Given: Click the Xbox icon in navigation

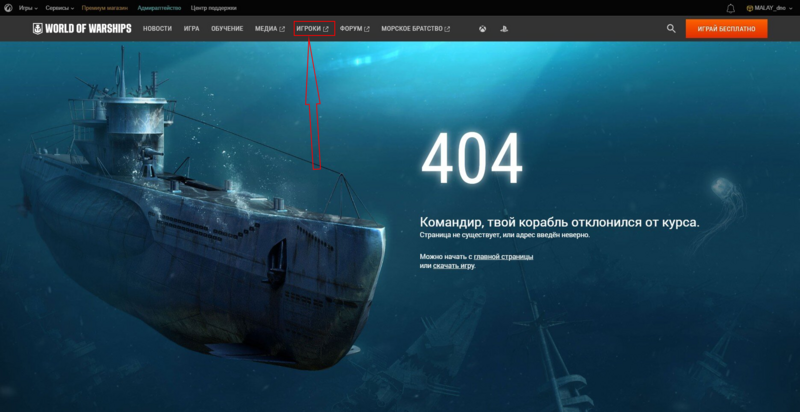Looking at the screenshot, I should [x=482, y=29].
